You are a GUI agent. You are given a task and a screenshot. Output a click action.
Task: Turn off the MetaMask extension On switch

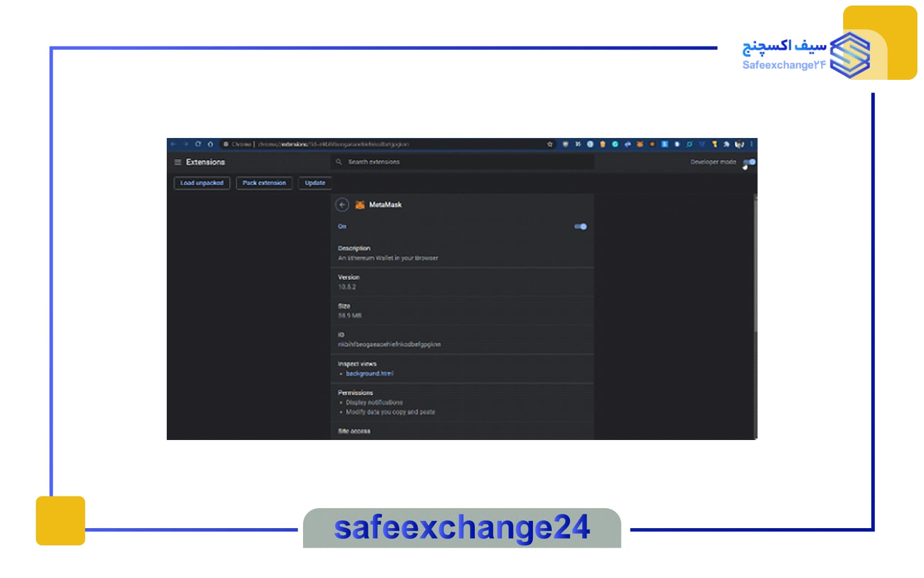tap(581, 226)
